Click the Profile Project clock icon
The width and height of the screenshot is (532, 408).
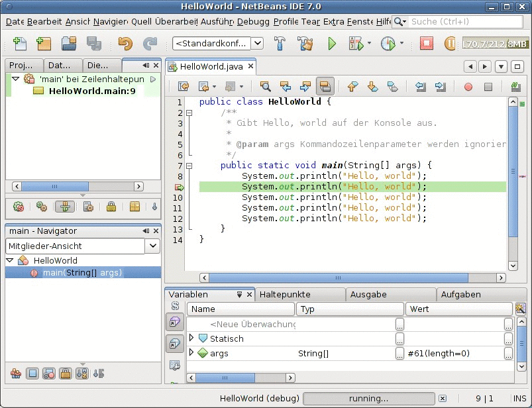coord(388,44)
